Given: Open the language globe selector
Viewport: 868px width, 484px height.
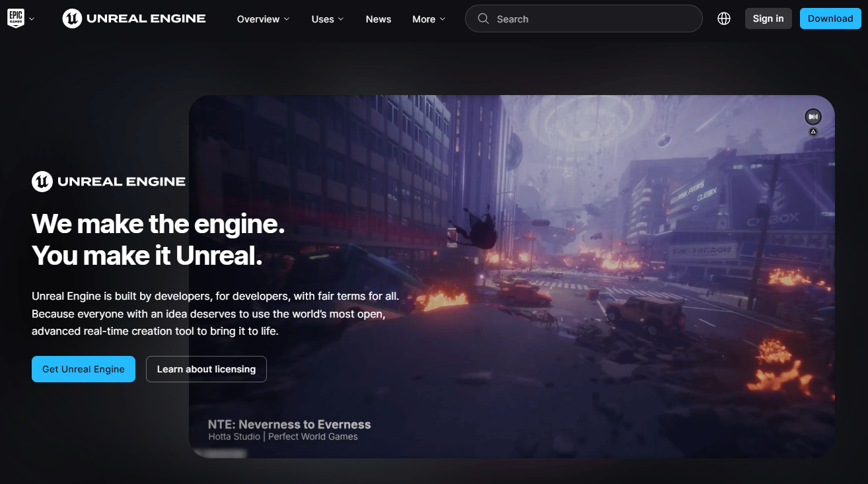Looking at the screenshot, I should click(724, 18).
